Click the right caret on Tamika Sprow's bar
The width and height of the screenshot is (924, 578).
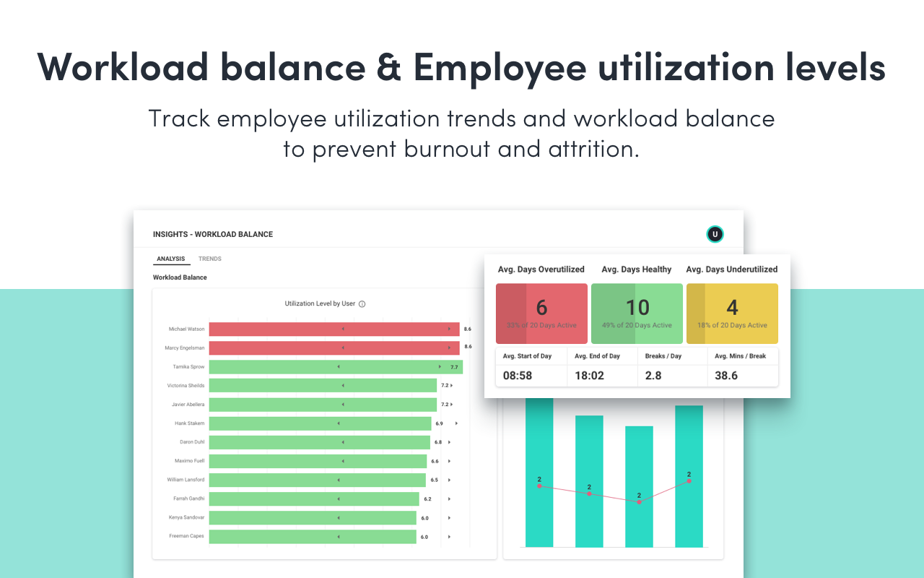[440, 366]
